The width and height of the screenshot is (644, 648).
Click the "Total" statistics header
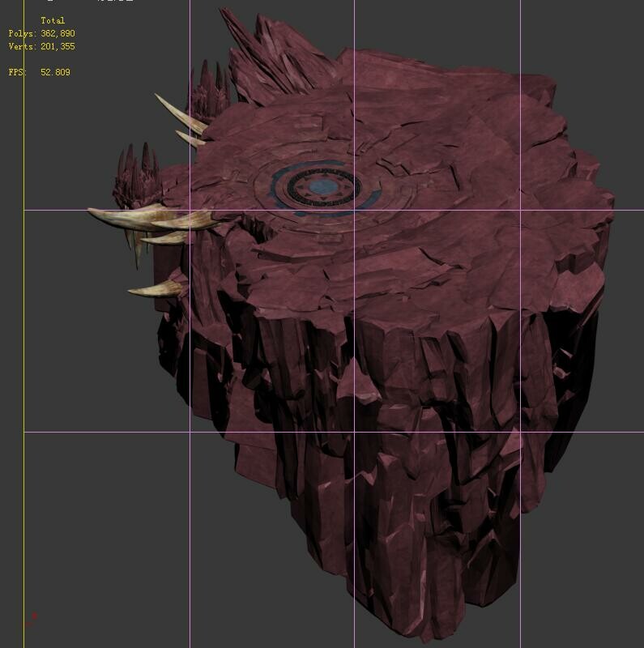click(53, 20)
